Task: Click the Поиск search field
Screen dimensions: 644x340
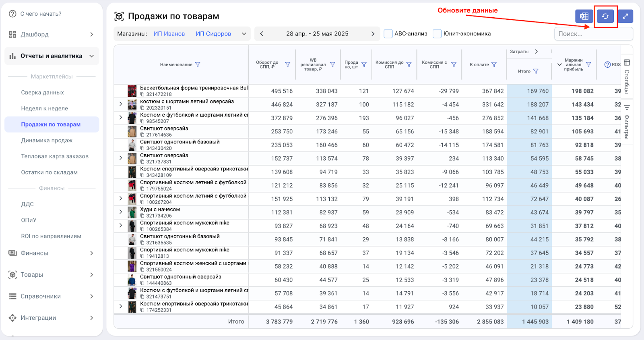Action: click(593, 34)
